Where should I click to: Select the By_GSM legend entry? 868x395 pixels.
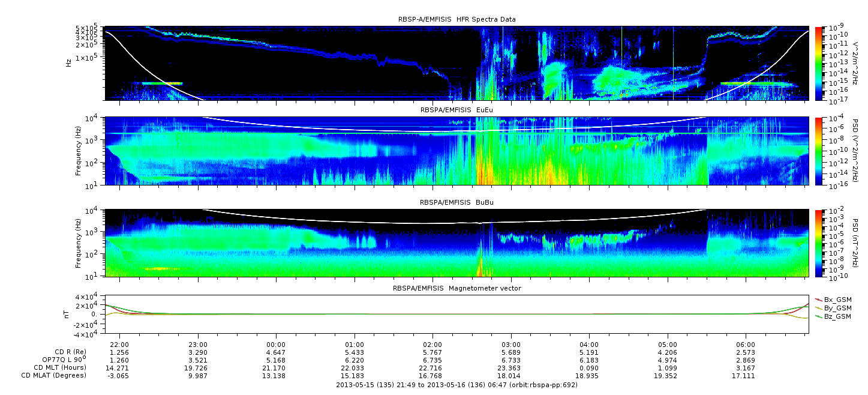837,308
